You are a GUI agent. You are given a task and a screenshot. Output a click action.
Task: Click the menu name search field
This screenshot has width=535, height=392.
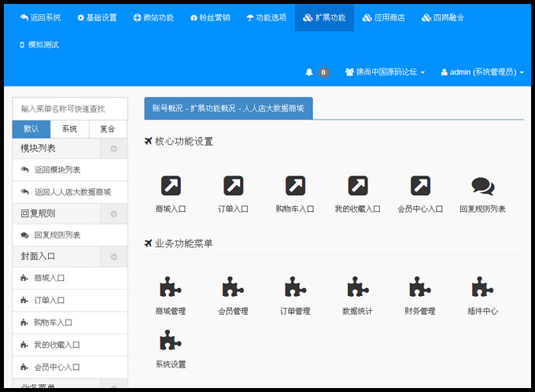70,109
